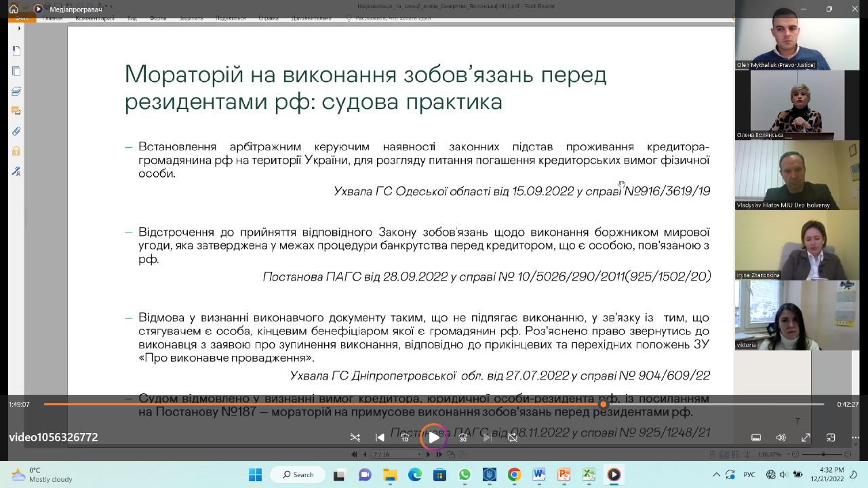Open Excel from the taskbar

tap(589, 474)
